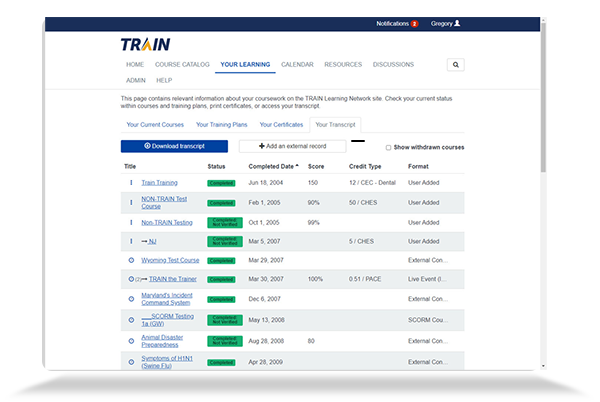Open the CALENDAR menu item
Image resolution: width=600 pixels, height=402 pixels.
(297, 64)
